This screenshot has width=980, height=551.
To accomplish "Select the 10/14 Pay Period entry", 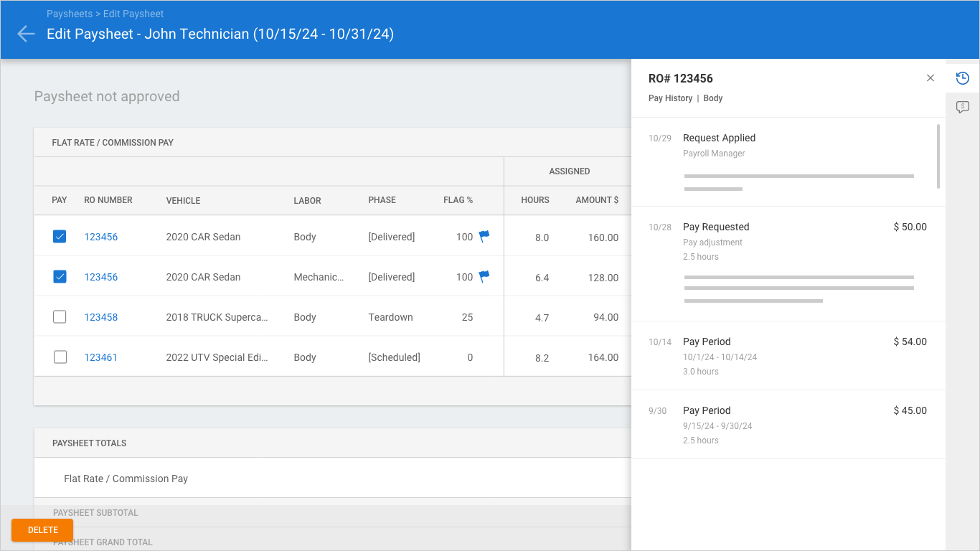I will click(x=707, y=342).
